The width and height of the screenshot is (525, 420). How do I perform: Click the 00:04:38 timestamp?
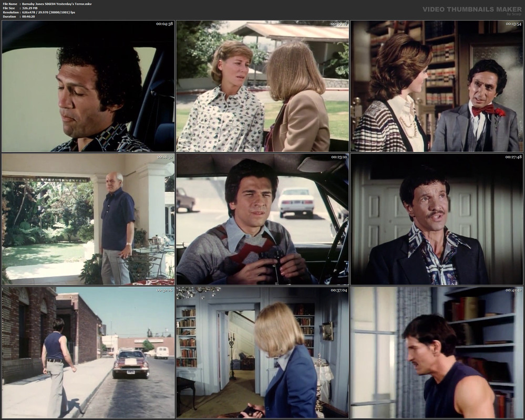click(164, 24)
